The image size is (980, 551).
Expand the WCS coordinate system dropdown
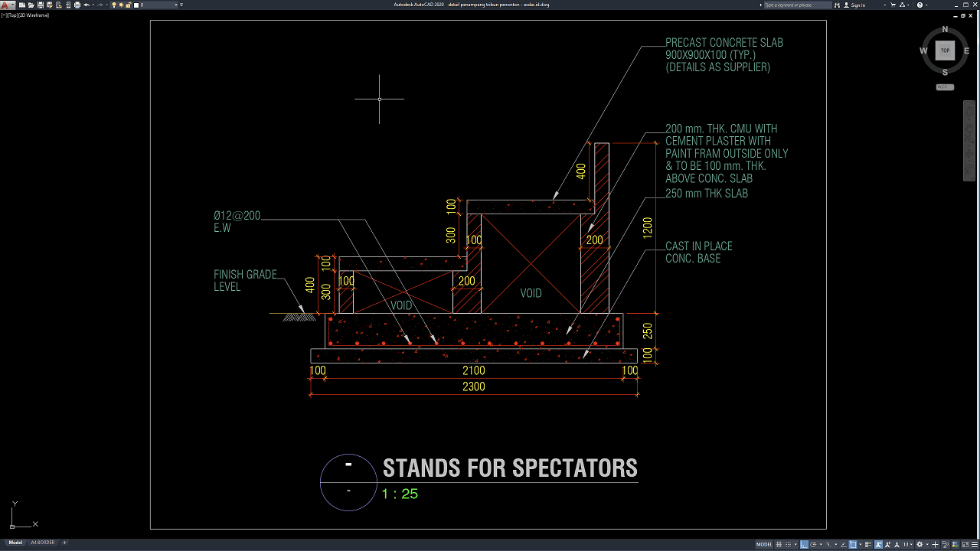coord(945,87)
